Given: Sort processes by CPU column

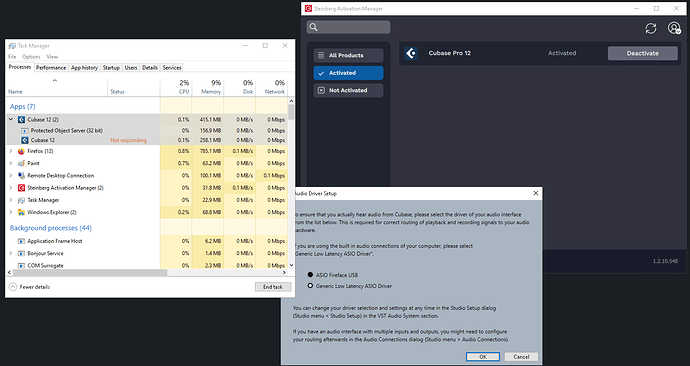Looking at the screenshot, I should (x=176, y=87).
